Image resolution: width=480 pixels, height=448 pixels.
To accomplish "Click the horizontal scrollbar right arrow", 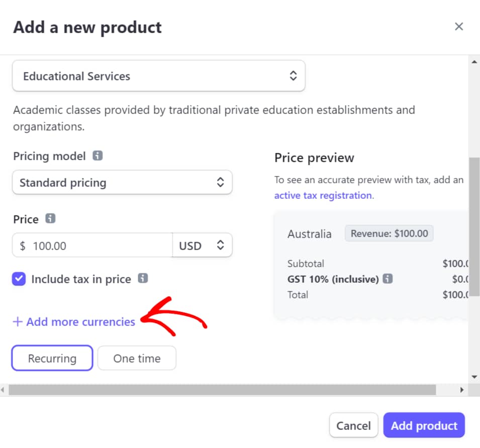I will pos(461,390).
